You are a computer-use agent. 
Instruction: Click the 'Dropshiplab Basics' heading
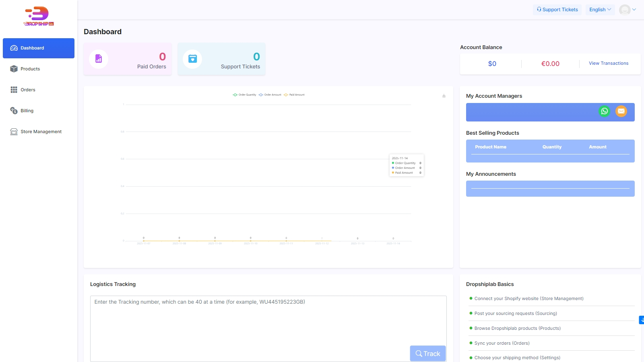(x=490, y=284)
